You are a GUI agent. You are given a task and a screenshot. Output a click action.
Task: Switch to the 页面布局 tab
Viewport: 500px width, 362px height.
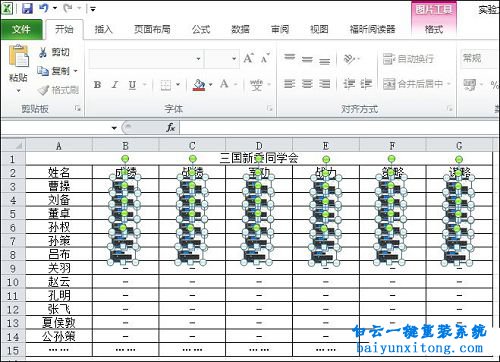click(152, 29)
